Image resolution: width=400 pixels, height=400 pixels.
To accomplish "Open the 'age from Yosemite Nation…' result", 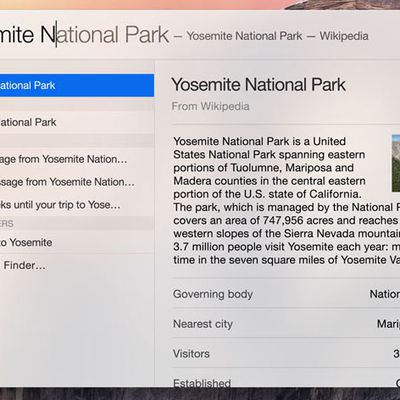I will click(77, 159).
